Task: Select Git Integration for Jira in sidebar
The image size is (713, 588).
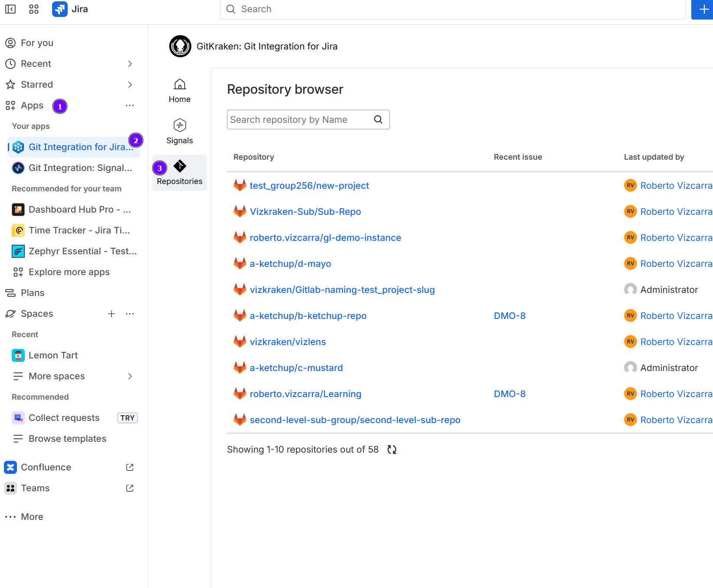Action: 80,147
